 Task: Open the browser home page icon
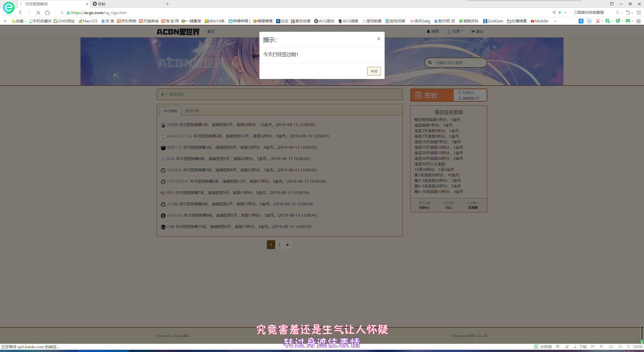pos(47,13)
